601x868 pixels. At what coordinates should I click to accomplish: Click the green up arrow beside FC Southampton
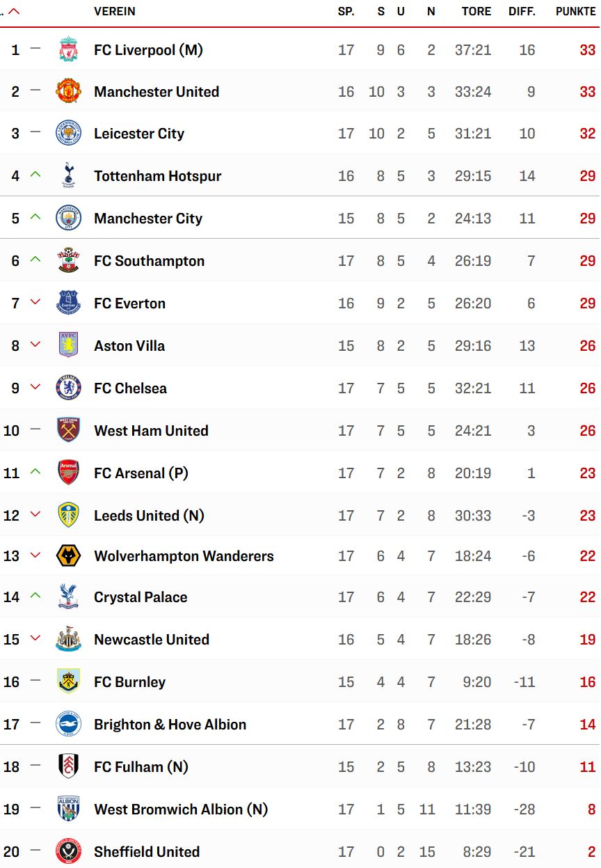tap(35, 259)
